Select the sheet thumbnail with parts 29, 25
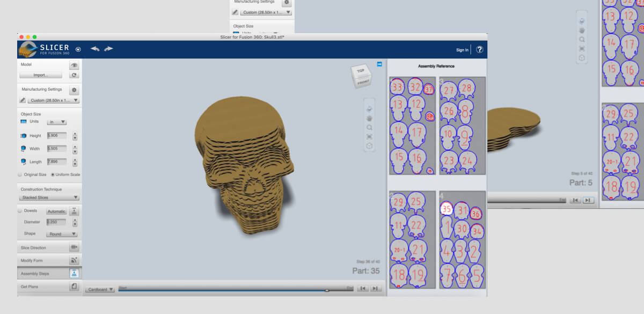Screen dimensions: 644x314 coord(412,240)
